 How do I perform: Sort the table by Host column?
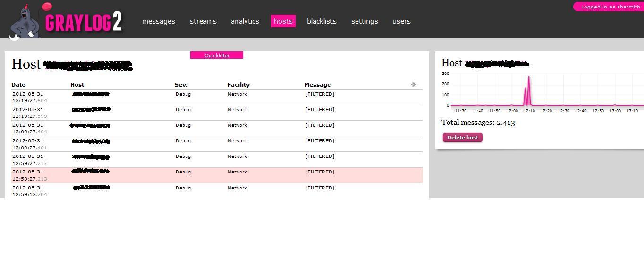[x=77, y=84]
